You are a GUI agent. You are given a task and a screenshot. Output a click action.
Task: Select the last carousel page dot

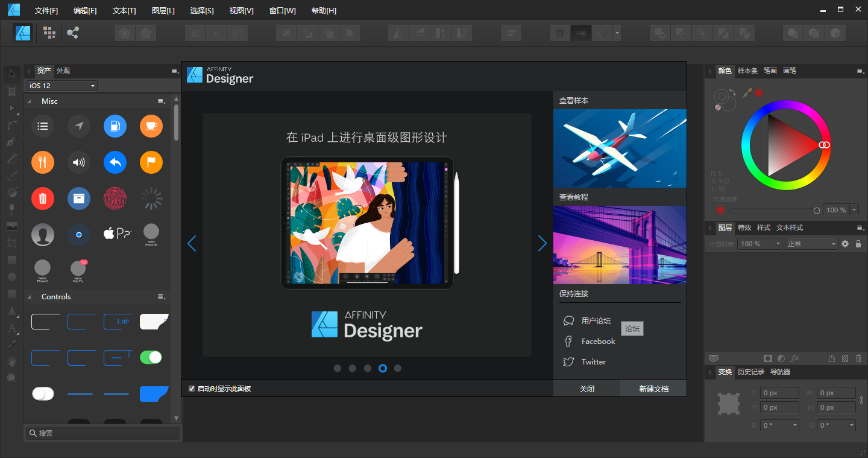(397, 368)
